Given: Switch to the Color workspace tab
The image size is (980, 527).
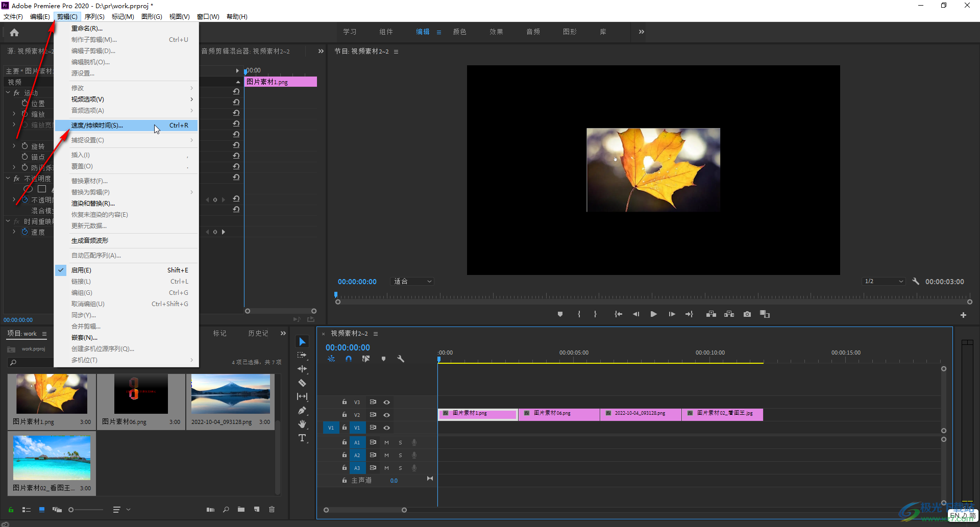Looking at the screenshot, I should pyautogui.click(x=459, y=32).
